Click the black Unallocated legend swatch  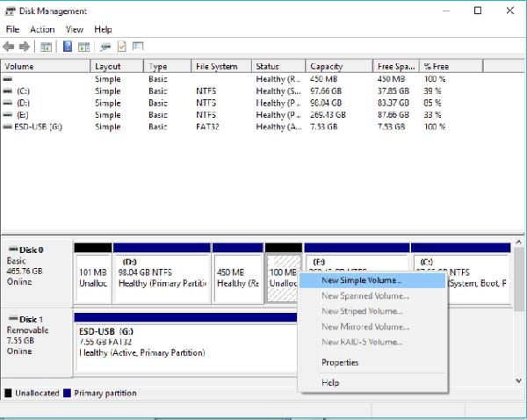pyautogui.click(x=9, y=393)
